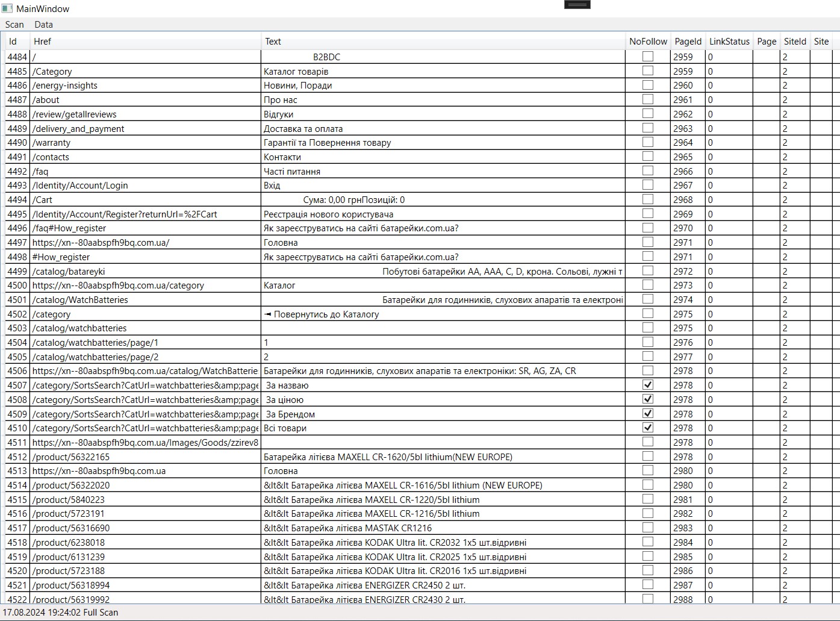Sort by the NoFollow column header
The width and height of the screenshot is (840, 621).
648,42
